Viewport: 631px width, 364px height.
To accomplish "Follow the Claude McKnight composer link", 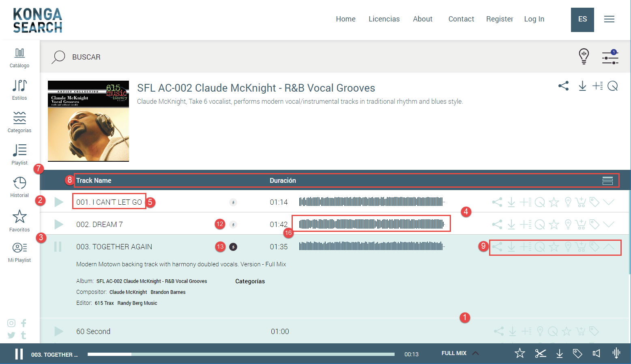I will [128, 292].
